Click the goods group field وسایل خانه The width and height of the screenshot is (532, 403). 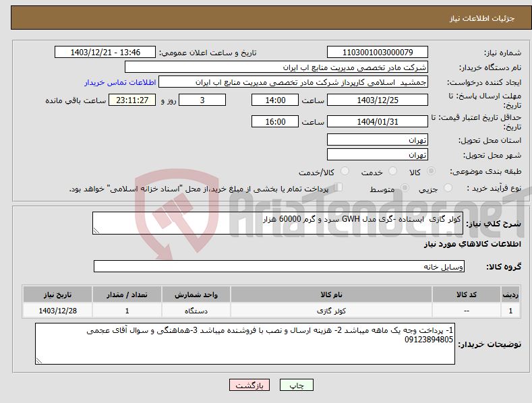point(279,266)
